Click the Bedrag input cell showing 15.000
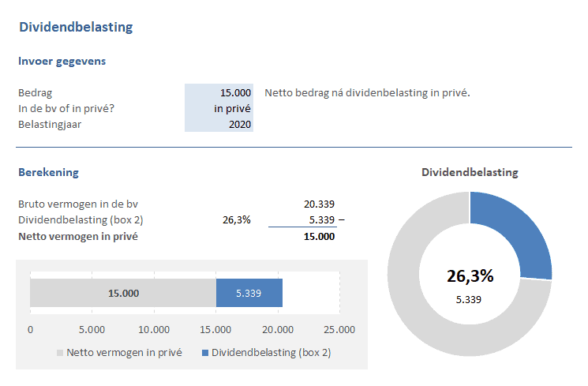 [x=219, y=93]
